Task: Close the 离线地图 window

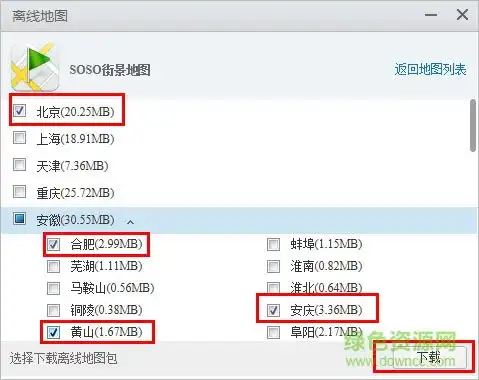Action: [x=462, y=15]
